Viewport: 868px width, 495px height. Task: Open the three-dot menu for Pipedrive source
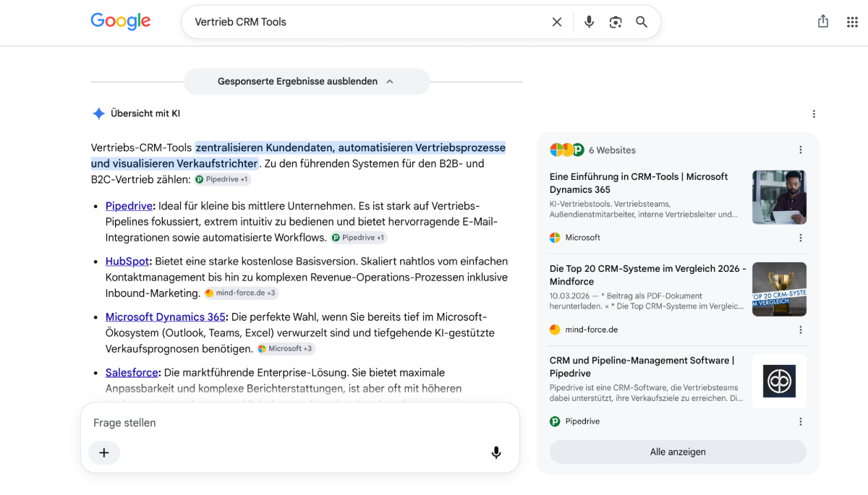point(801,421)
